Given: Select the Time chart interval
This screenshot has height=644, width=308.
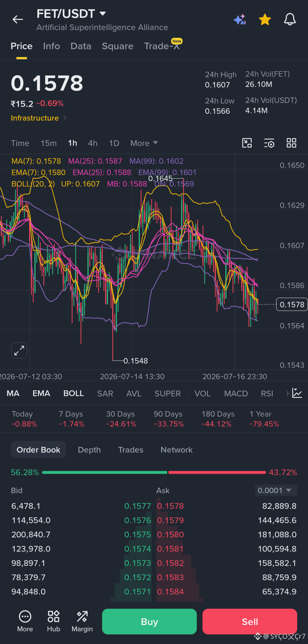Looking at the screenshot, I should tap(20, 143).
